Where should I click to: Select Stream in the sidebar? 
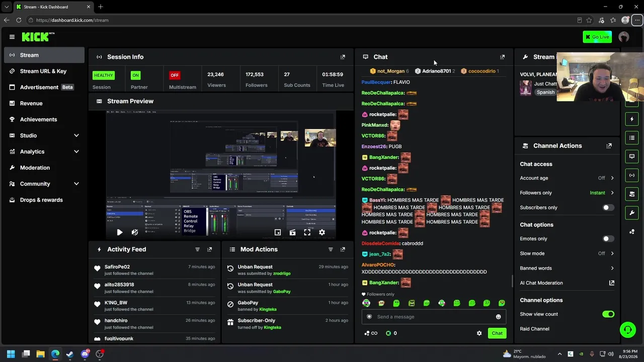coord(44,55)
